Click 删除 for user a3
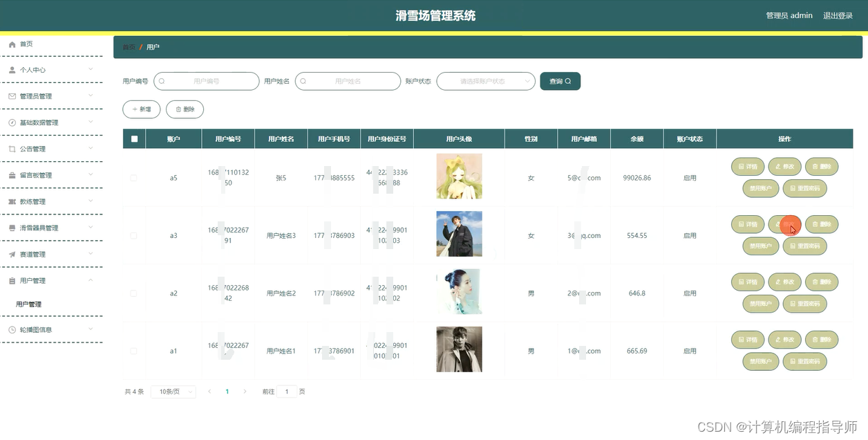 [822, 224]
